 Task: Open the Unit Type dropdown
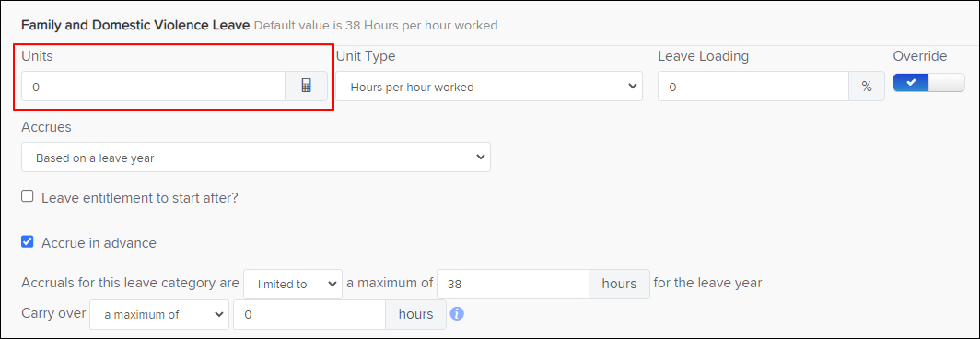(x=489, y=87)
